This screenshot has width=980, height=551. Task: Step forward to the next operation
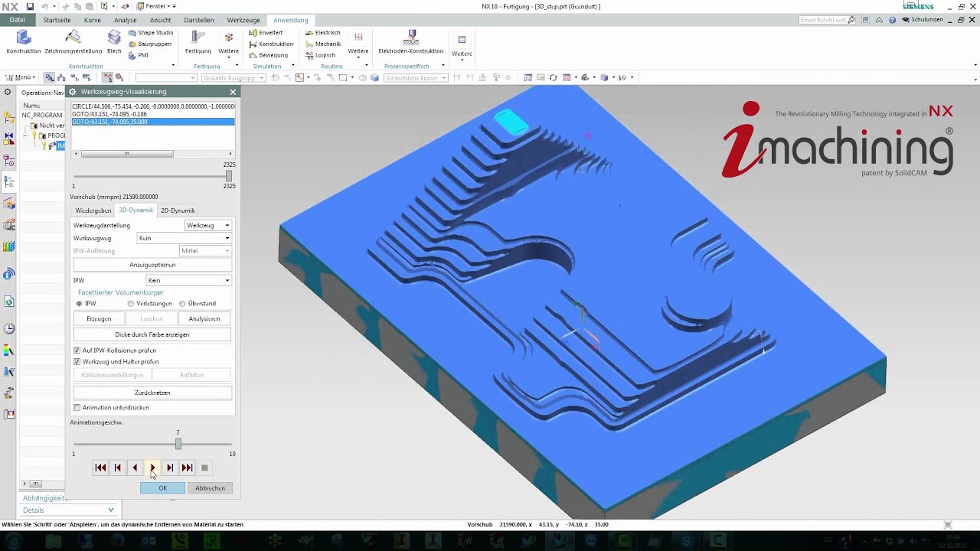point(187,468)
